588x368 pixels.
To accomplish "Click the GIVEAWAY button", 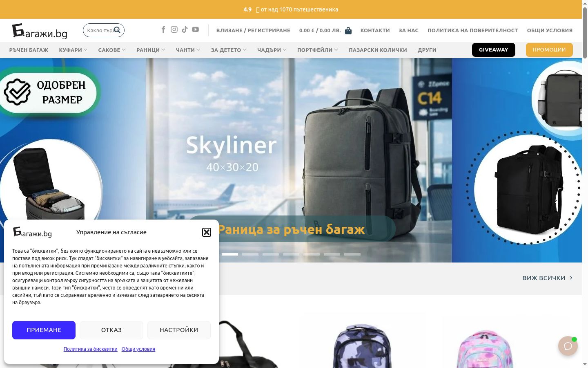I will coord(494,49).
